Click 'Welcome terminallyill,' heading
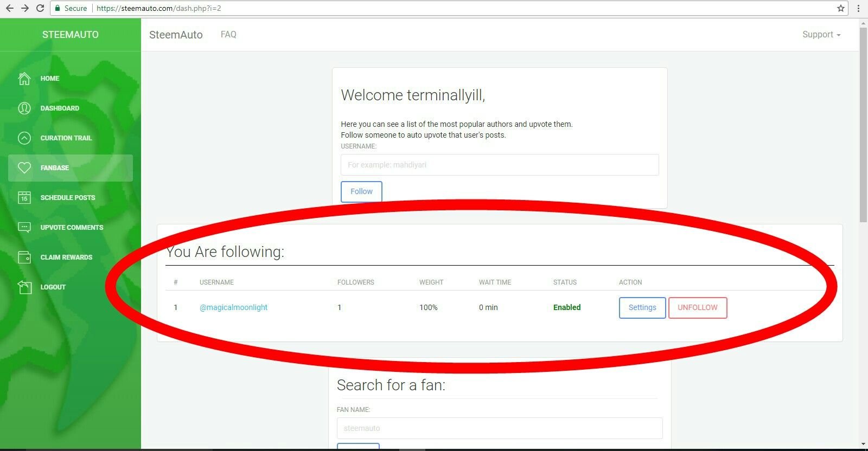The height and width of the screenshot is (451, 868). coord(413,95)
